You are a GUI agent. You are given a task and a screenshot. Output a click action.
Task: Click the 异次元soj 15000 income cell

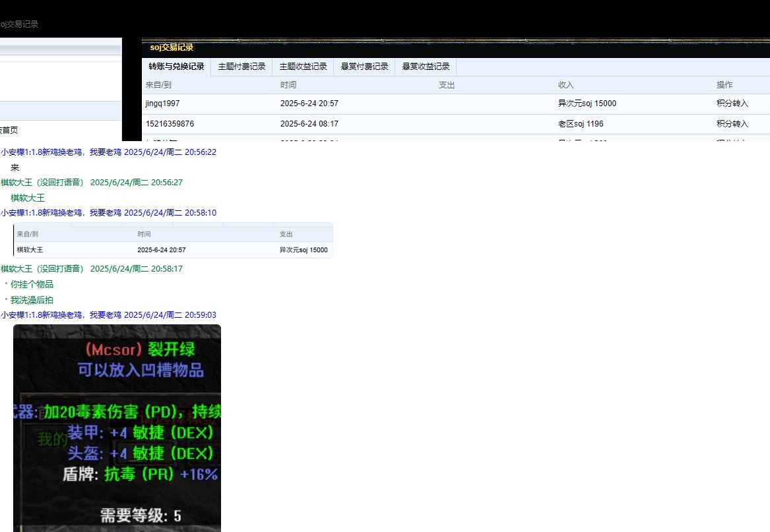(x=587, y=103)
